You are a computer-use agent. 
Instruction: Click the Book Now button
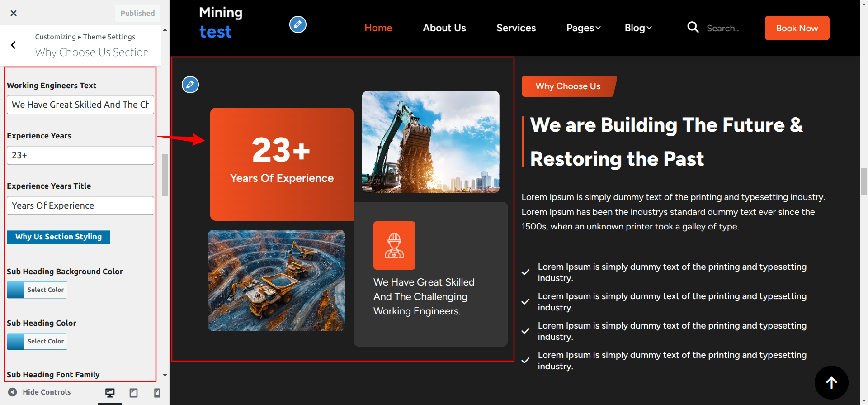(797, 28)
